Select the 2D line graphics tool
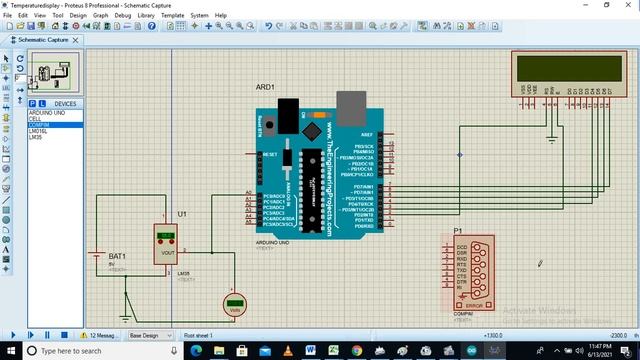 click(6, 200)
